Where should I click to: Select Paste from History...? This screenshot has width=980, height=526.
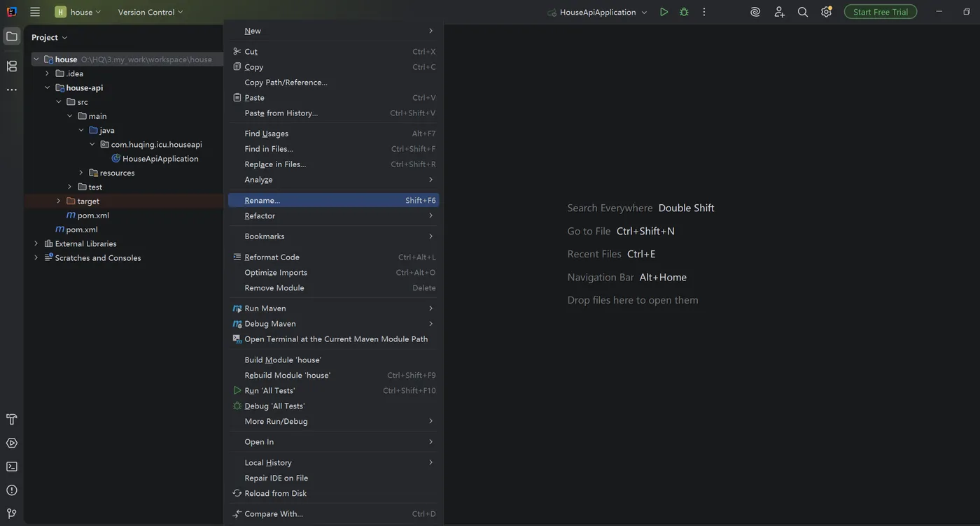(333, 113)
